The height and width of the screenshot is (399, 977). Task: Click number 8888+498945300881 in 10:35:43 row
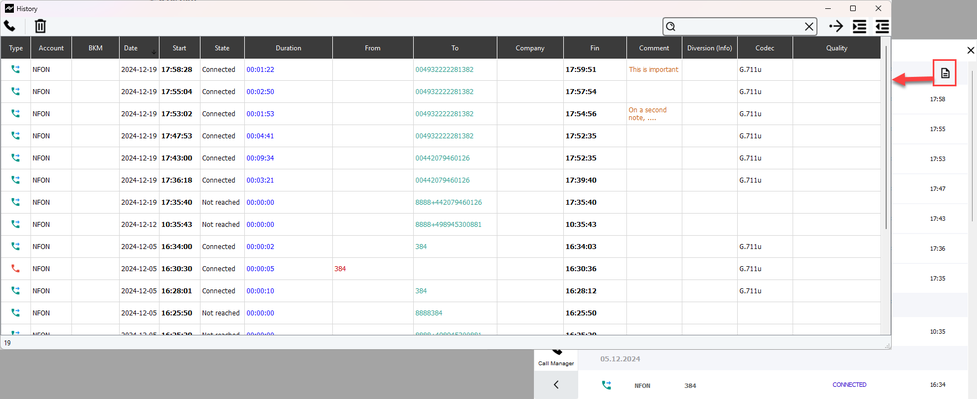pyautogui.click(x=449, y=224)
